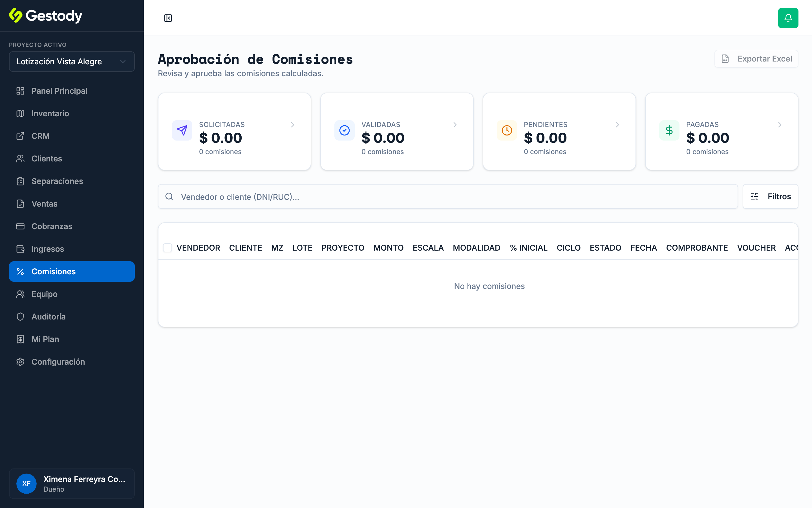Open notifications with the green bell icon
812x508 pixels.
pos(788,18)
